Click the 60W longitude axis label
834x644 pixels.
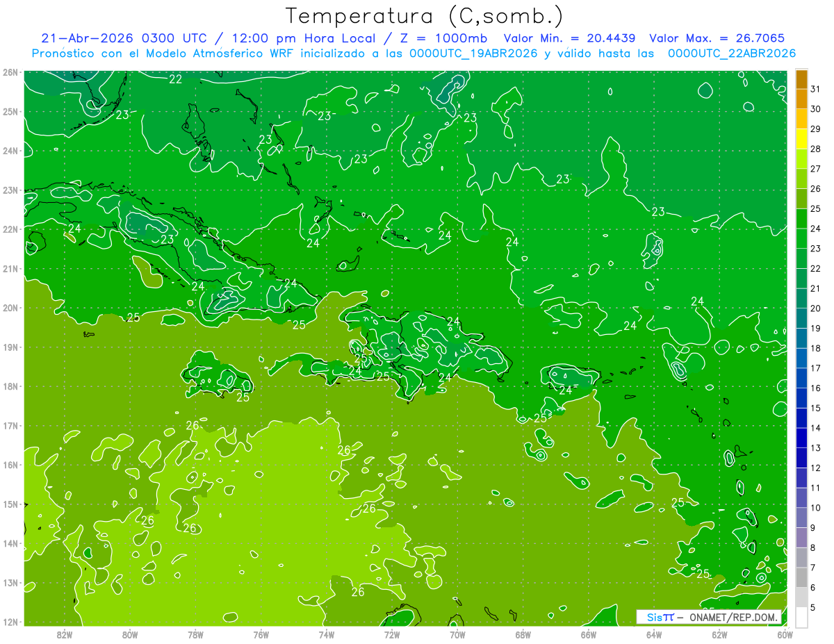point(785,635)
